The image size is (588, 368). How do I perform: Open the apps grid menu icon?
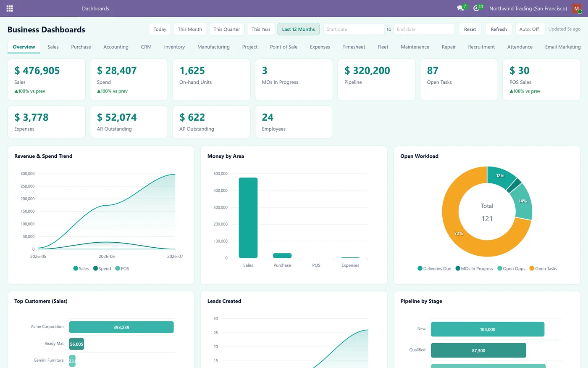coord(10,8)
